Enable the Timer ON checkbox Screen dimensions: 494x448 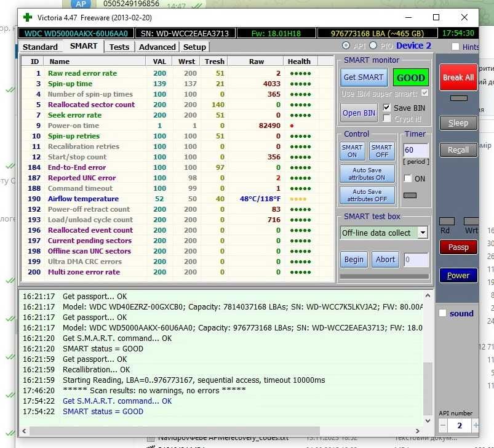408,178
